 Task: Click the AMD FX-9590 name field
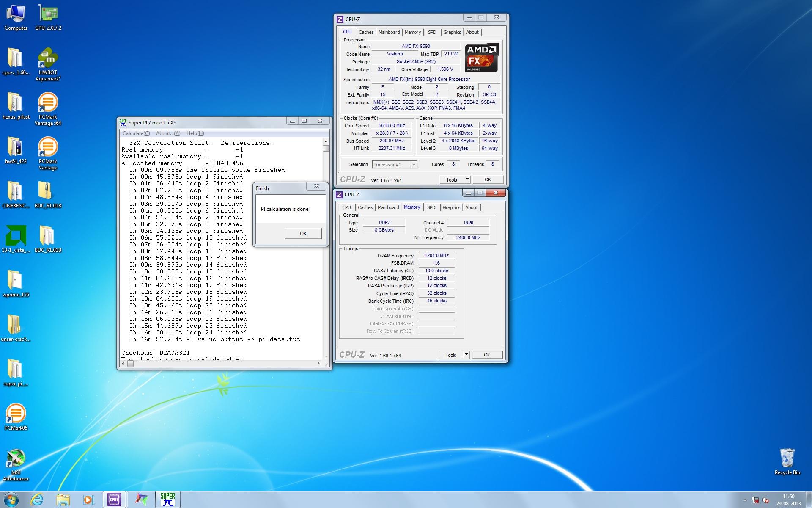(416, 46)
